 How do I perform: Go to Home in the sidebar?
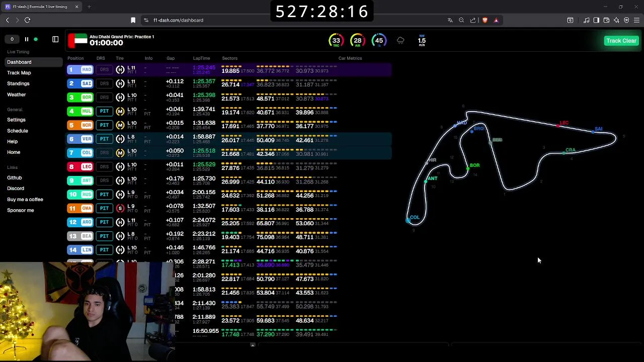coord(14,152)
